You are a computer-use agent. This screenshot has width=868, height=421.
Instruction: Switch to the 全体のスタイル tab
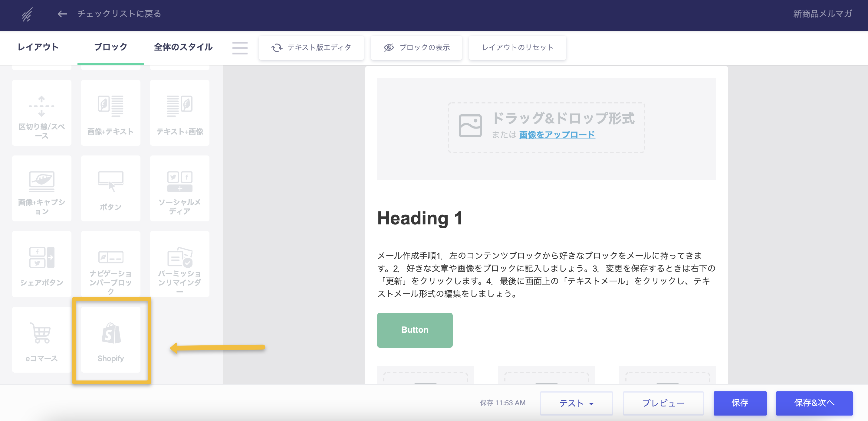pos(183,47)
